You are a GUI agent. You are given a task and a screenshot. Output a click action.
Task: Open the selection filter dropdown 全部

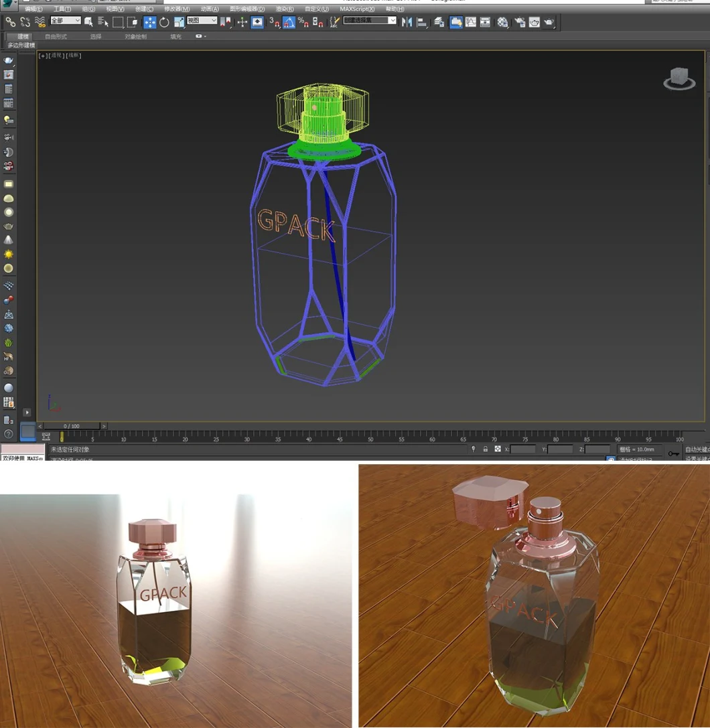[66, 21]
